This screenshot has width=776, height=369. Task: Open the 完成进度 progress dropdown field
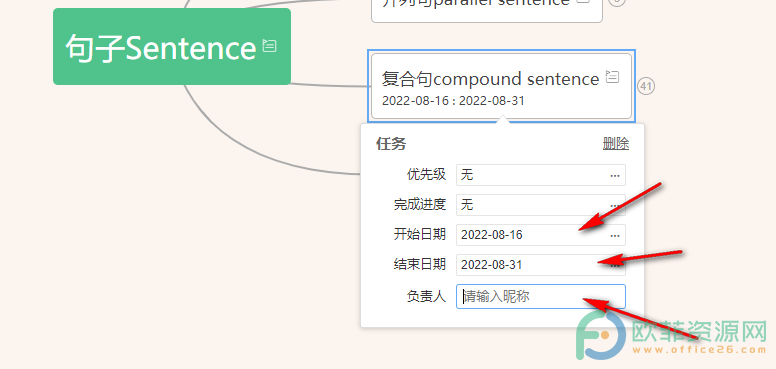pyautogui.click(x=540, y=205)
